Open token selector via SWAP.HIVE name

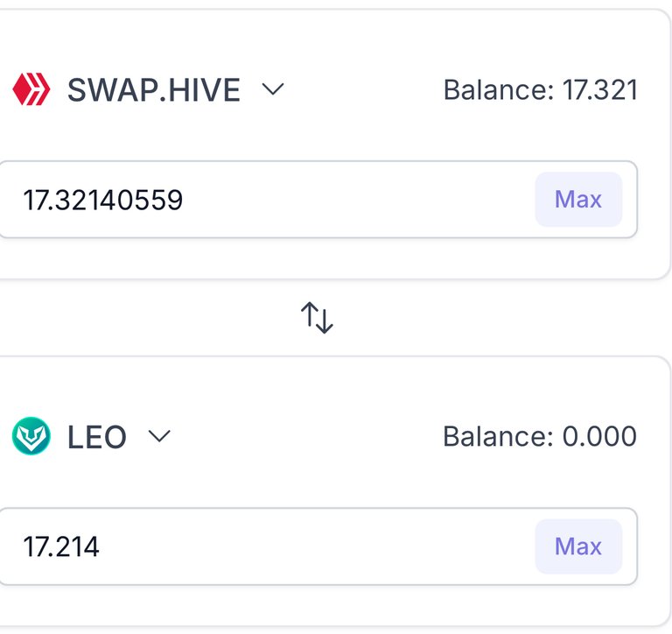point(154,90)
